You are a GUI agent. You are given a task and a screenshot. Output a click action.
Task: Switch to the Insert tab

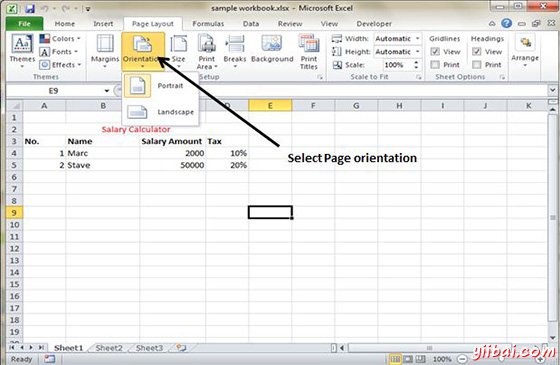(103, 24)
